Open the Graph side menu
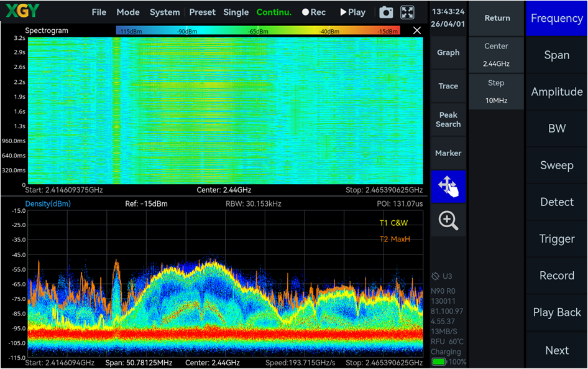Image resolution: width=588 pixels, height=369 pixels. [x=448, y=52]
